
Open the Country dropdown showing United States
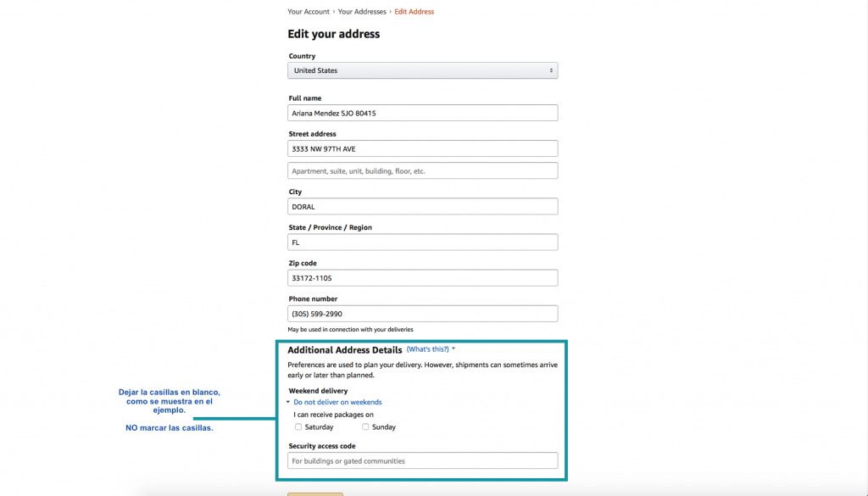click(422, 70)
